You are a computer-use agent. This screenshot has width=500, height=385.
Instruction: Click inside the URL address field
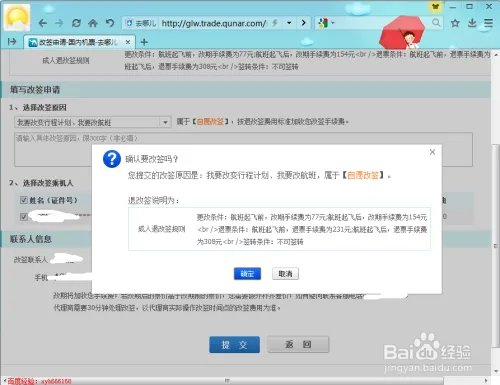click(x=213, y=23)
